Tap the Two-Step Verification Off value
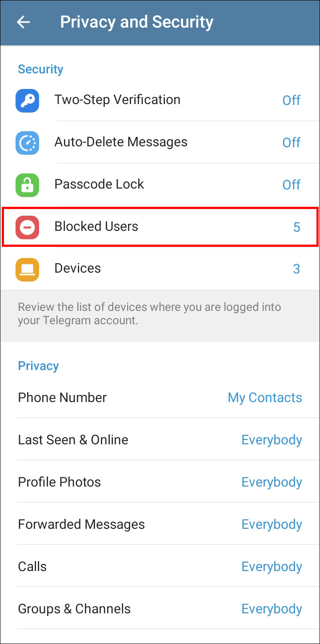 (x=291, y=101)
